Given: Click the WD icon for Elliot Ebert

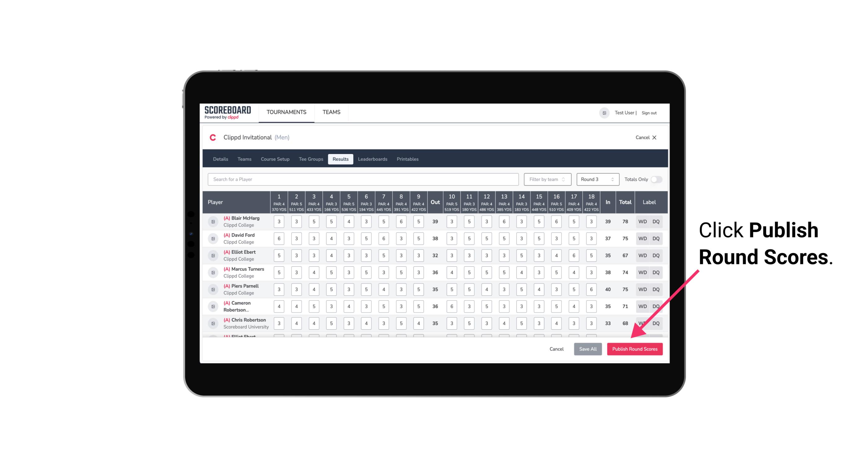Looking at the screenshot, I should pos(643,255).
